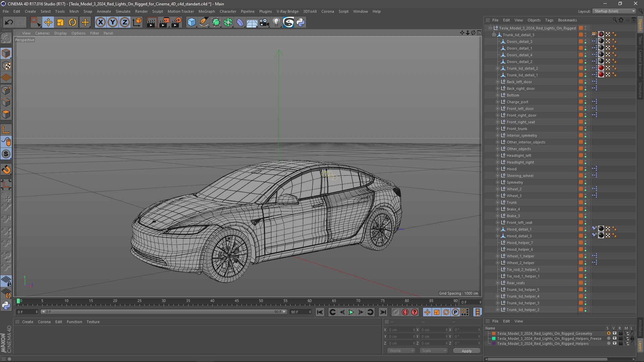The width and height of the screenshot is (644, 362).
Task: Click the Render View clapperboard icon
Action: tap(152, 22)
